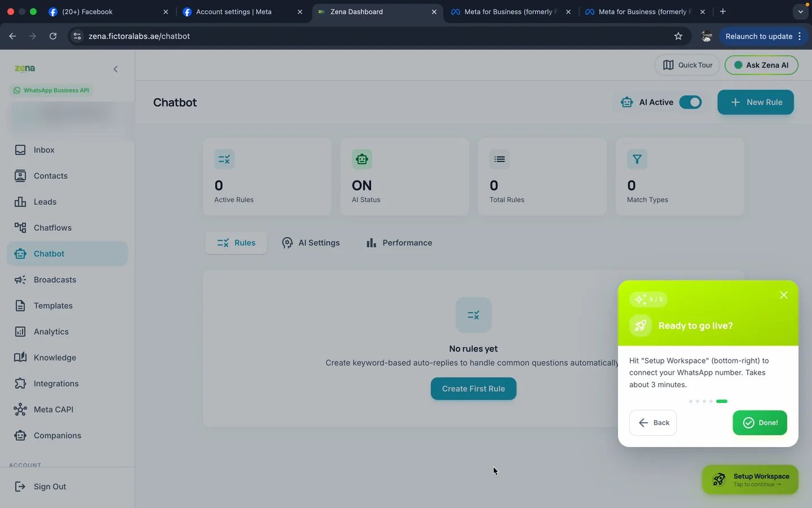
Task: Click WhatsApp Business API badge
Action: click(51, 90)
